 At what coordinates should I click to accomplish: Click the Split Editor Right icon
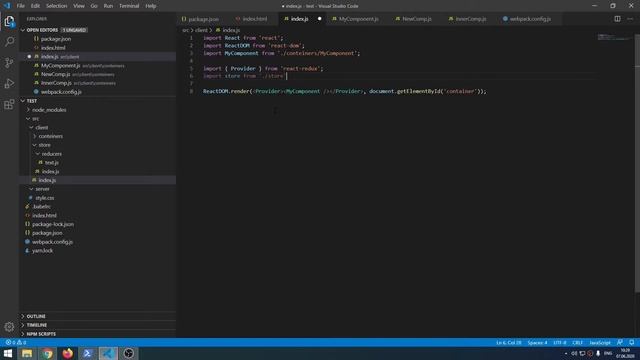coord(617,19)
